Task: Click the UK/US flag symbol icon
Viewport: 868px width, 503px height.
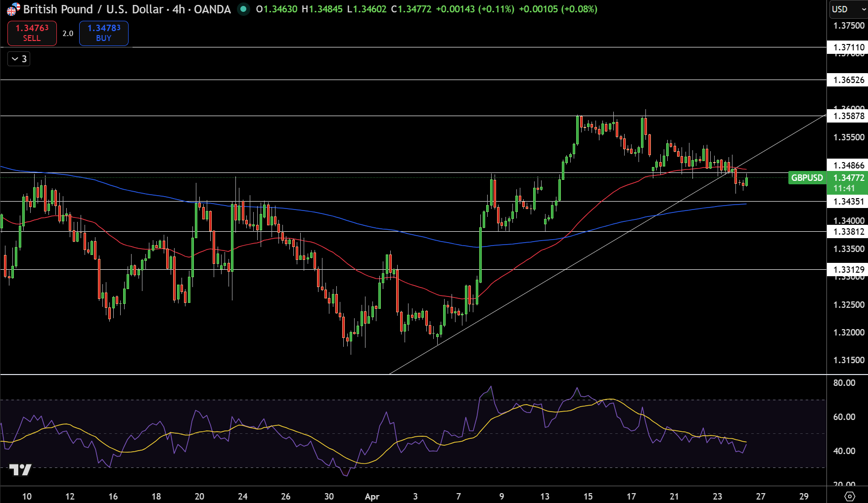Action: point(13,9)
